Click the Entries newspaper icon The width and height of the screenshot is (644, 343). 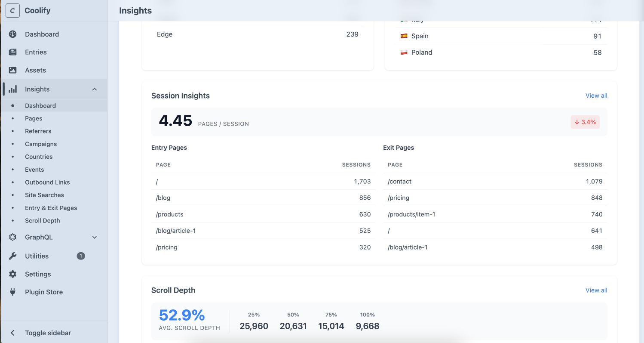12,52
